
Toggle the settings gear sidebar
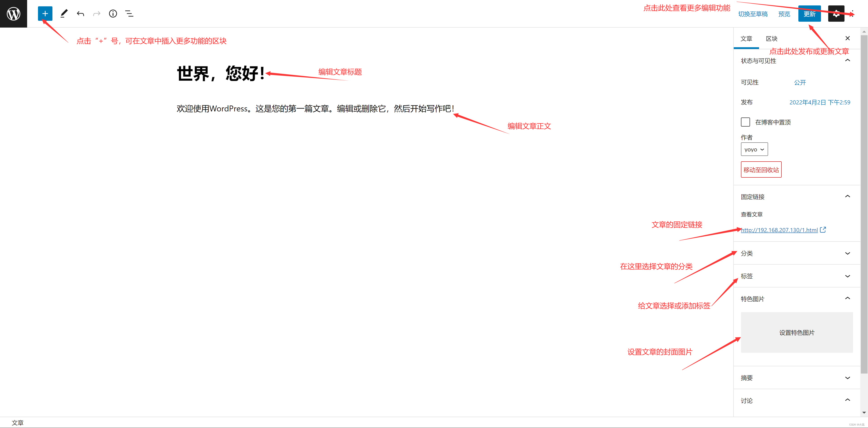(x=836, y=14)
